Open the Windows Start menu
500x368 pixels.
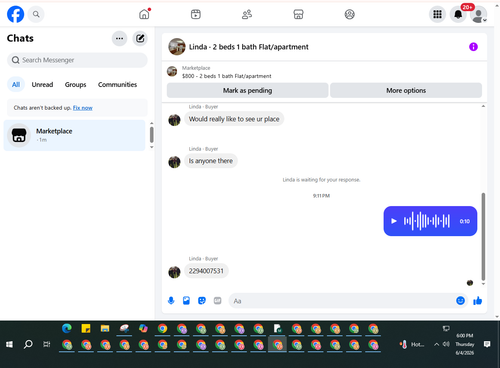point(9,344)
